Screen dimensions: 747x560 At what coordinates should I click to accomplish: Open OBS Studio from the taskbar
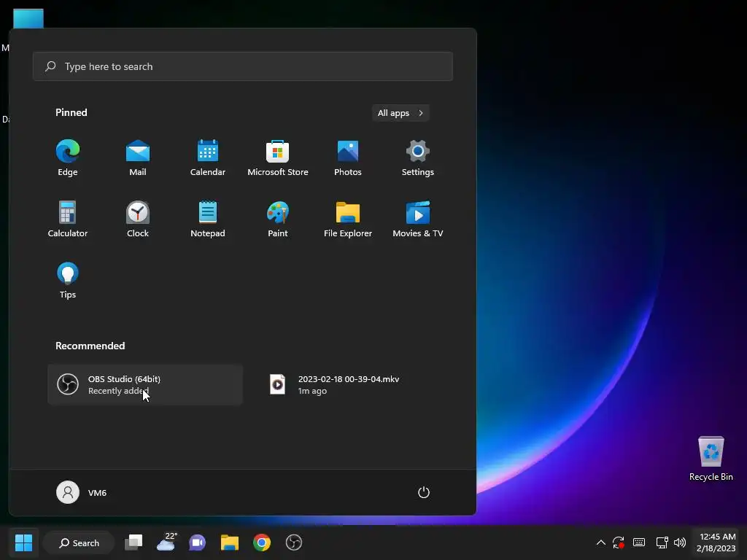point(294,542)
